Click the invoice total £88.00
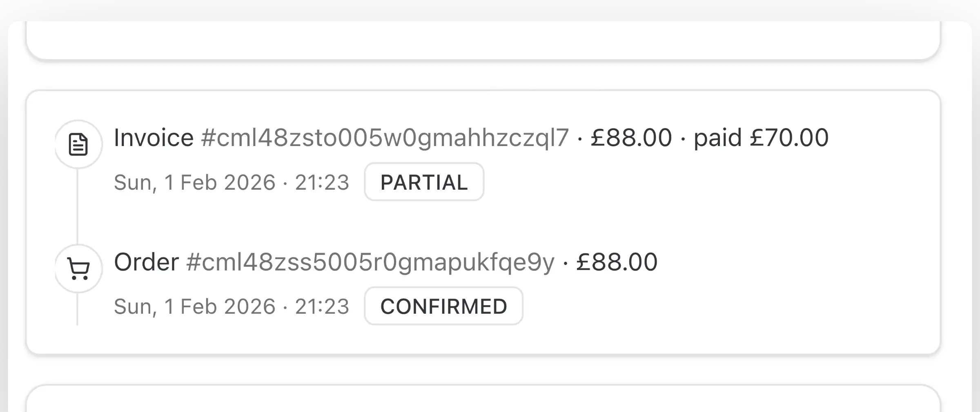This screenshot has height=412, width=980. tap(631, 137)
